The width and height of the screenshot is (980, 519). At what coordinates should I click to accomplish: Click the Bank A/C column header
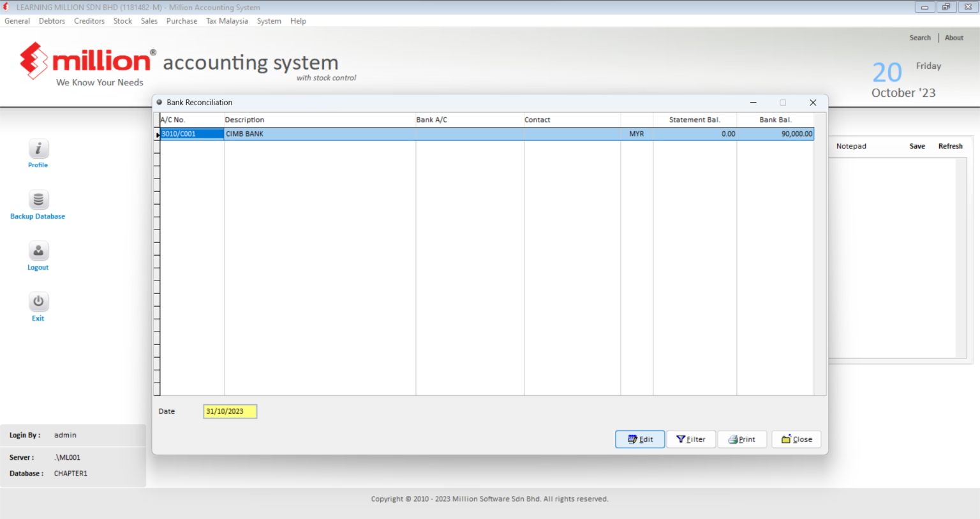pos(470,120)
